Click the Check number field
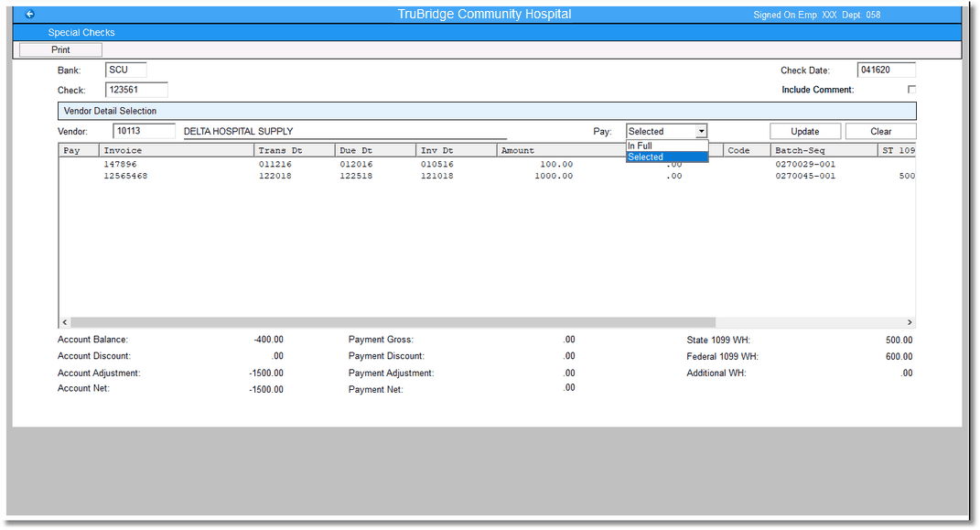 [x=136, y=90]
